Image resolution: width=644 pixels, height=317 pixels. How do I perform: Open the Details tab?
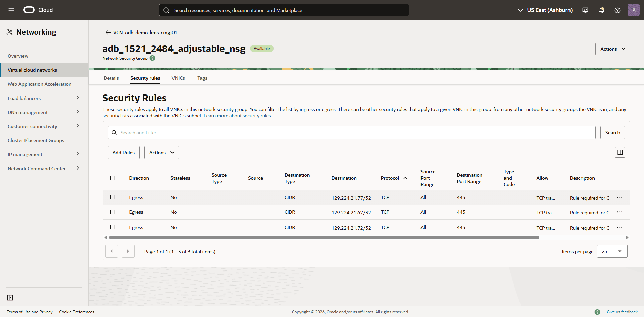(x=111, y=78)
